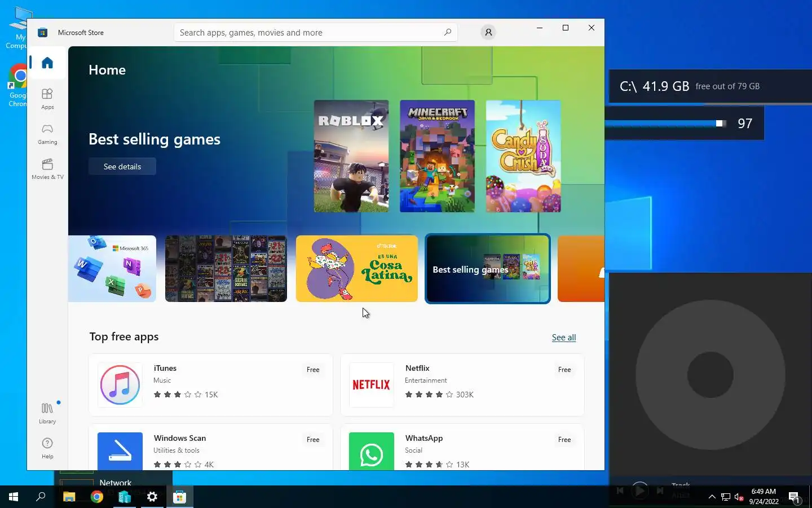Open the Google Chrome desktop shortcut

tap(17, 85)
